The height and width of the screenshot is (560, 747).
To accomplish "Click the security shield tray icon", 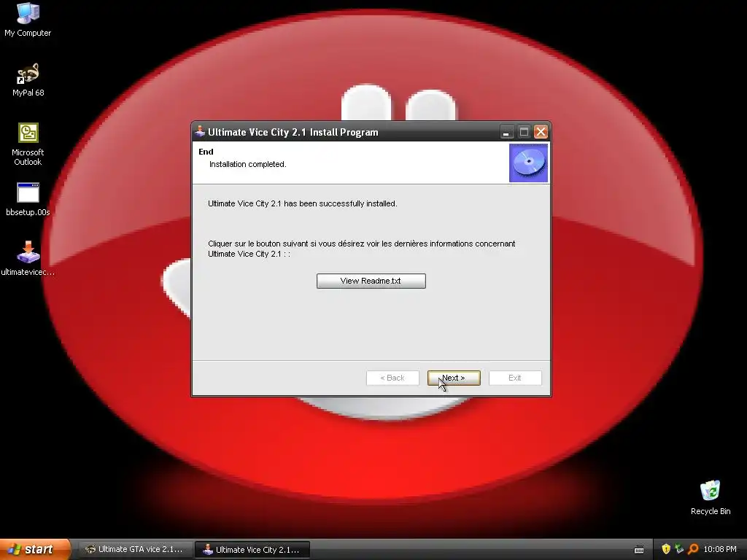I will [x=666, y=549].
